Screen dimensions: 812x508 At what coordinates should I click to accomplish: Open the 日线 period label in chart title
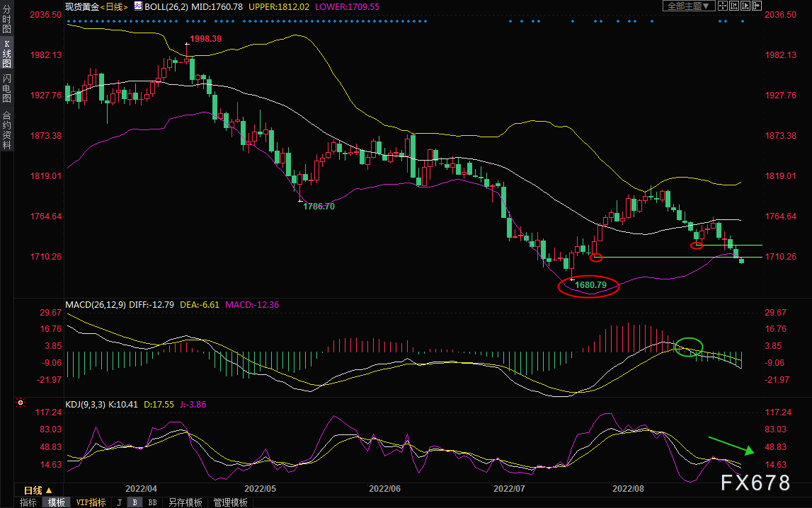(x=114, y=6)
